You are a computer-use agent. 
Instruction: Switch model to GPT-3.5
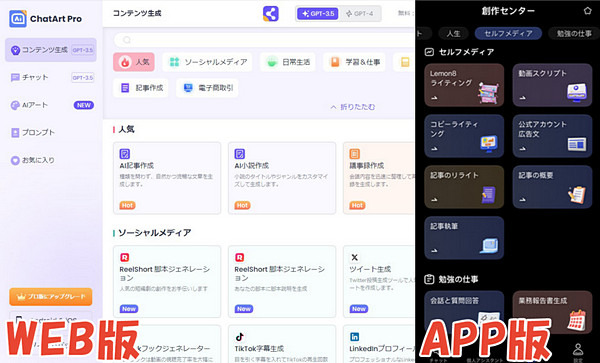pyautogui.click(x=318, y=14)
